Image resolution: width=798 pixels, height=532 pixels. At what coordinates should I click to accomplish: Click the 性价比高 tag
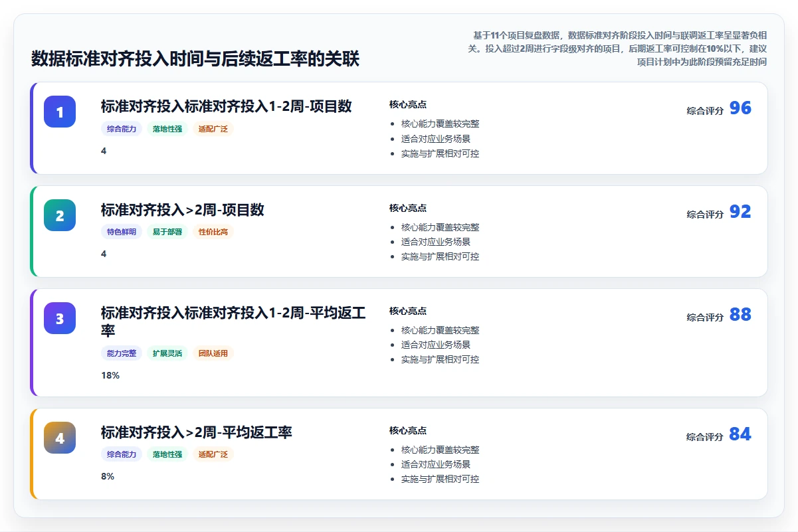click(213, 232)
